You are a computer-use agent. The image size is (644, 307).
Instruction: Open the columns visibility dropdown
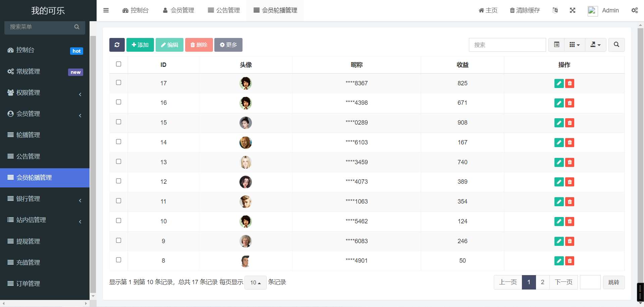coord(575,45)
